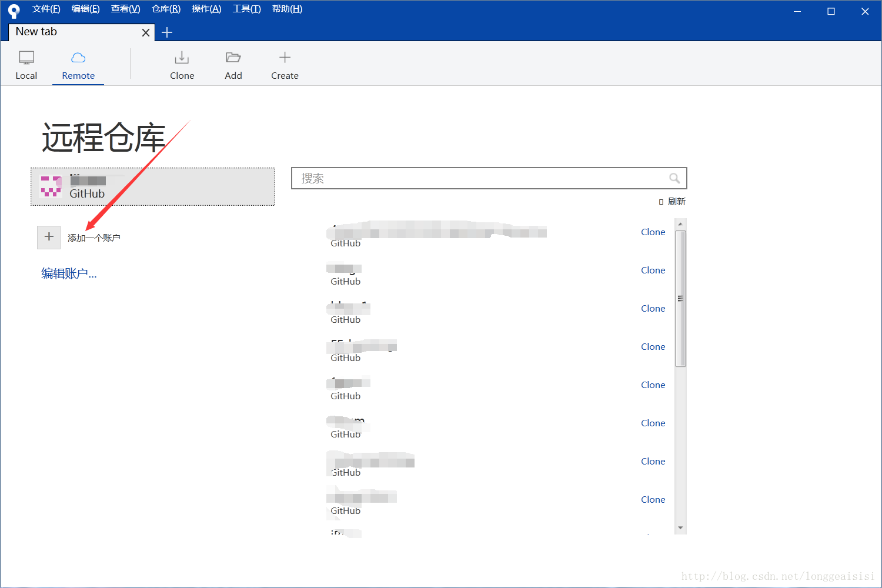Click the 添加一个账户 label

coord(94,238)
